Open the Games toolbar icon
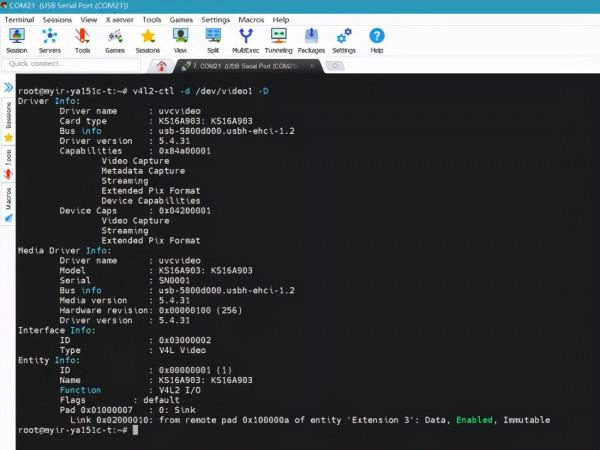The image size is (600, 450). pyautogui.click(x=115, y=41)
